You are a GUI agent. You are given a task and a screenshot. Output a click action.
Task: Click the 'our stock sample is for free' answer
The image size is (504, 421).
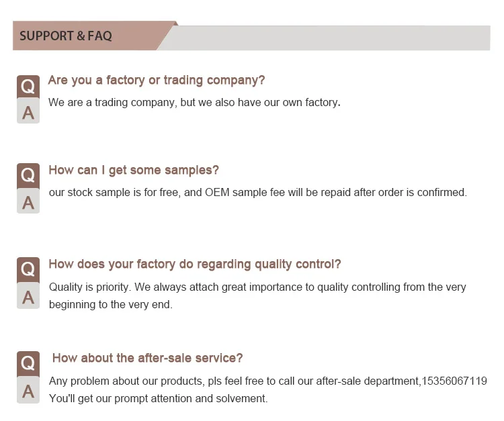pyautogui.click(x=257, y=193)
